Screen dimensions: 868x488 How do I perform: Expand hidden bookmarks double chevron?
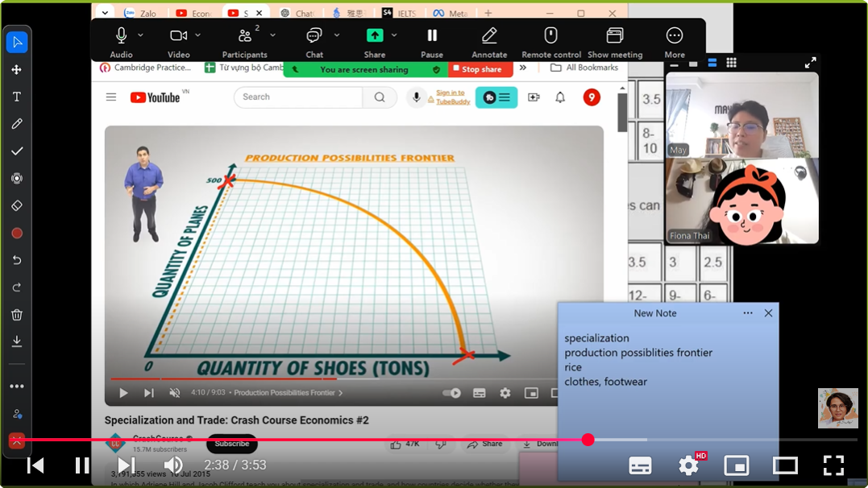pos(522,68)
